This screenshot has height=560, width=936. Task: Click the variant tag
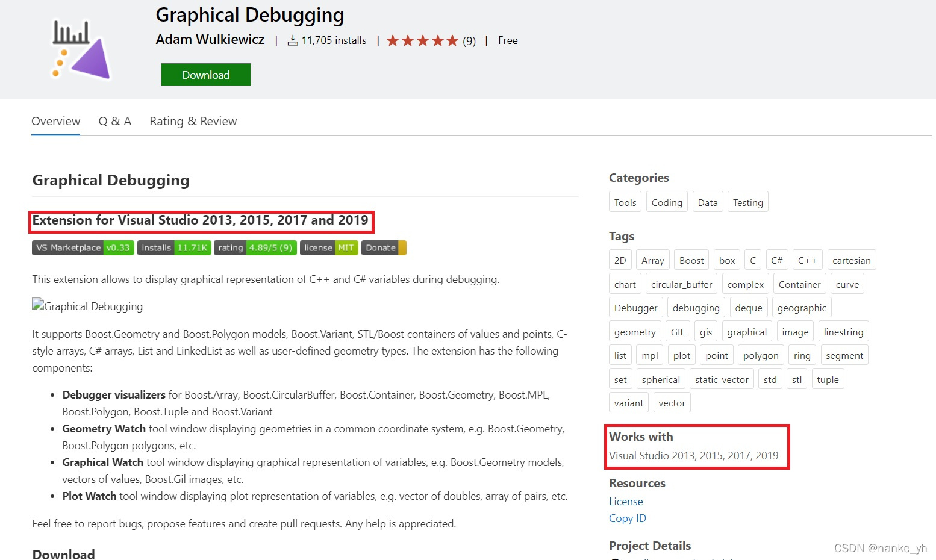coord(629,403)
